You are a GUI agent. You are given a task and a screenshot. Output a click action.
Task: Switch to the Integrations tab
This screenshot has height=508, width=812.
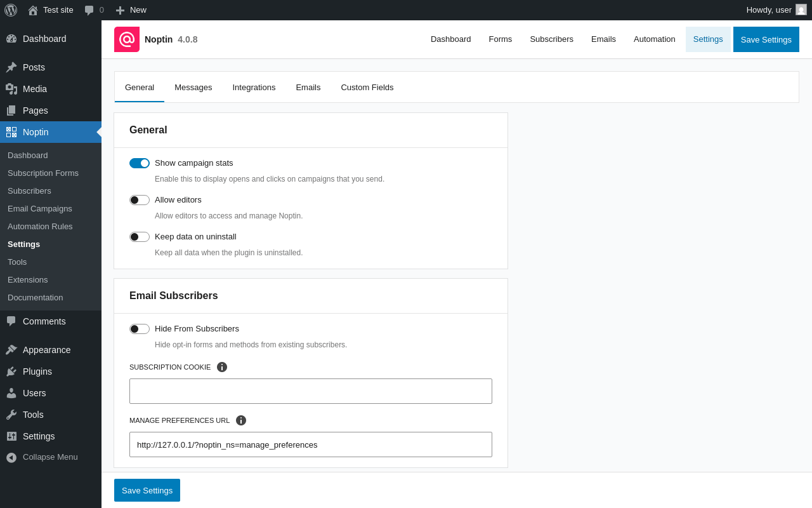(254, 88)
